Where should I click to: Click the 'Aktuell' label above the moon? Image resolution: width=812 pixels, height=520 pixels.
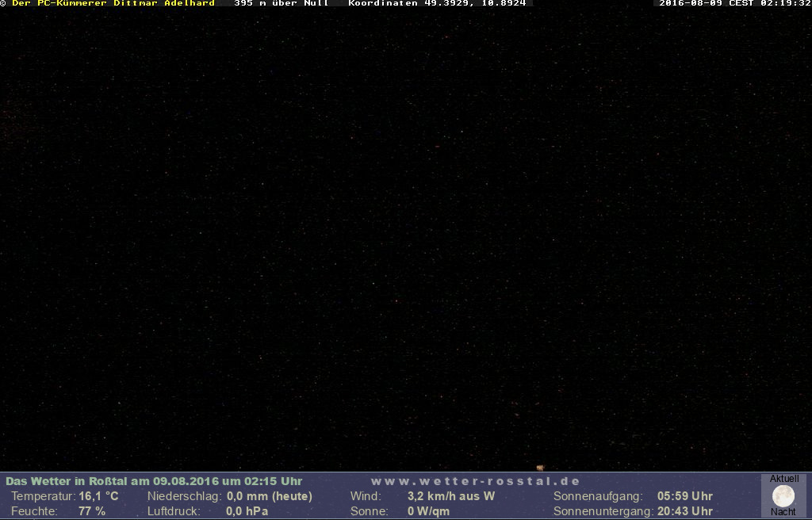tap(784, 479)
